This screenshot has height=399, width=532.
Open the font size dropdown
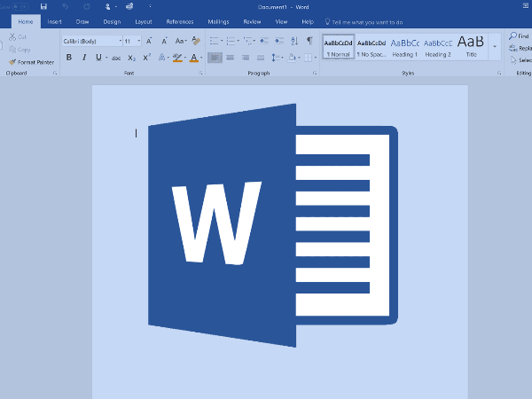tap(138, 41)
